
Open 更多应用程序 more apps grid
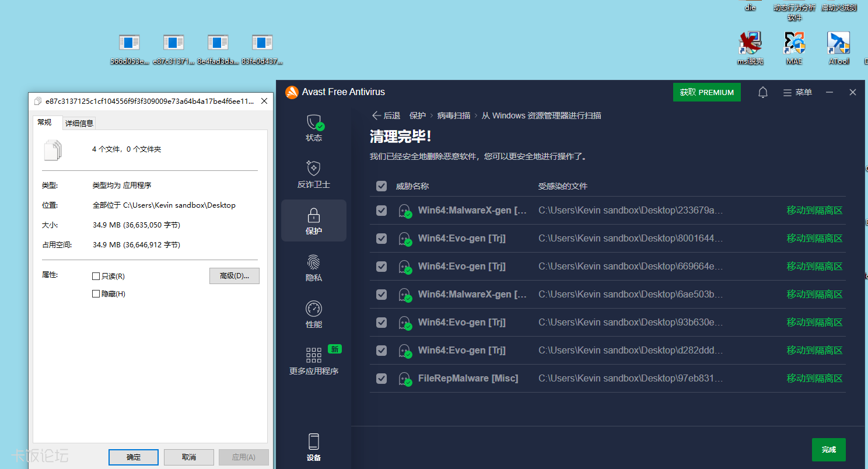[314, 360]
